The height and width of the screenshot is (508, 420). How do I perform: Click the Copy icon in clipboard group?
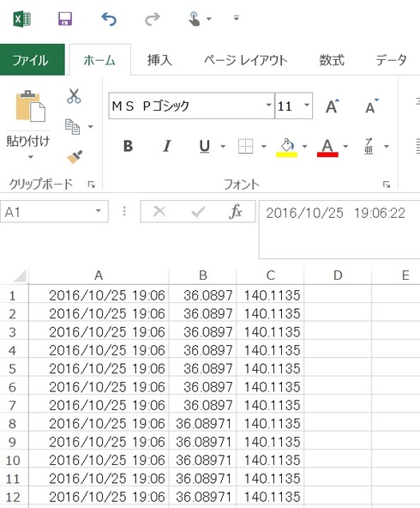point(73,126)
